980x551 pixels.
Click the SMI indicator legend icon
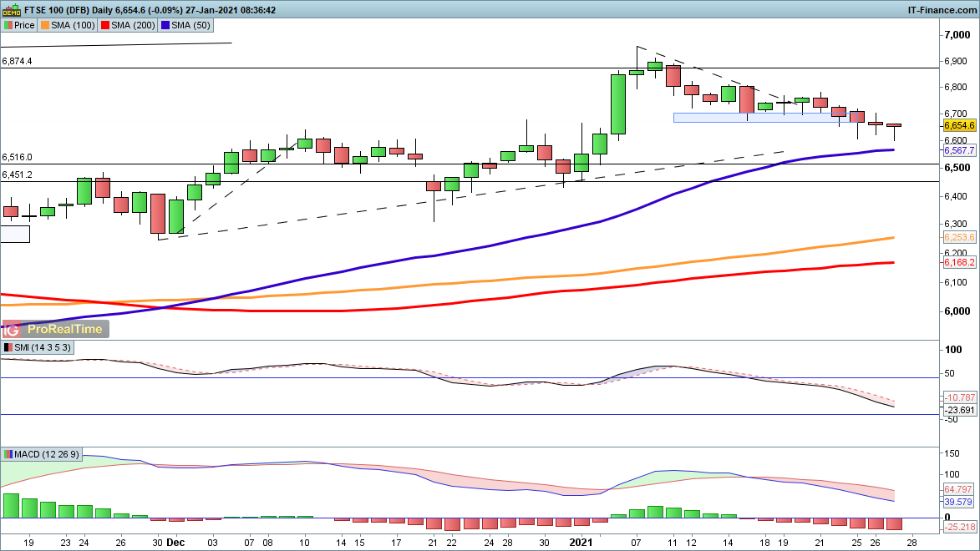click(8, 347)
